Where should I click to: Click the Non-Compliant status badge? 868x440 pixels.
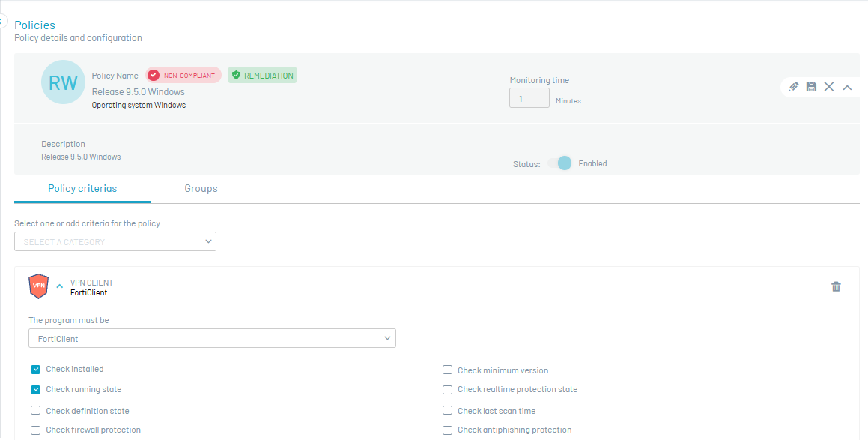click(183, 76)
